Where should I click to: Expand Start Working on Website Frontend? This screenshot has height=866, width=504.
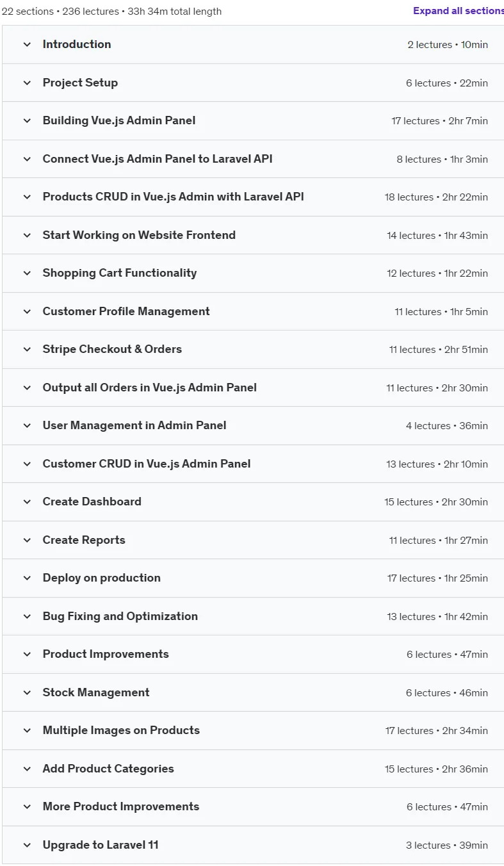(x=253, y=235)
